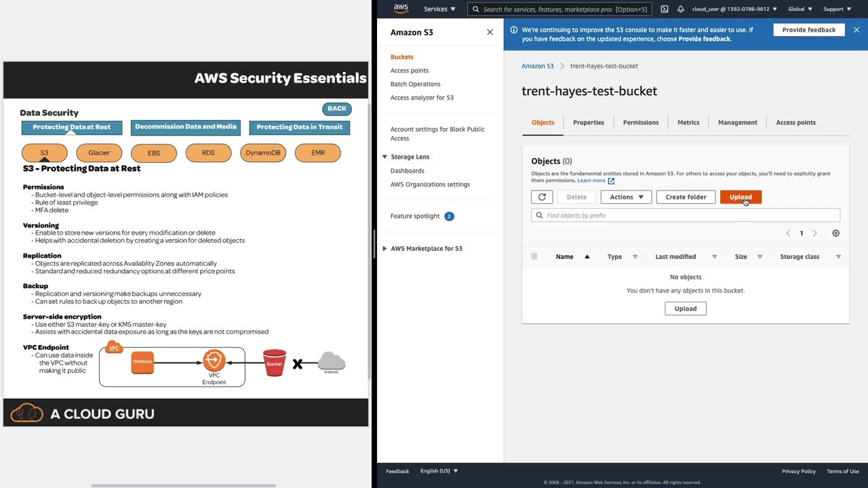Collapse the Storage Lens section
The image size is (868, 488).
[384, 157]
